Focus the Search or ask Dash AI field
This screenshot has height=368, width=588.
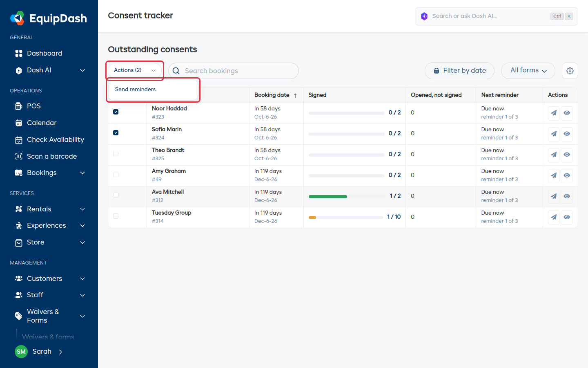pyautogui.click(x=496, y=16)
